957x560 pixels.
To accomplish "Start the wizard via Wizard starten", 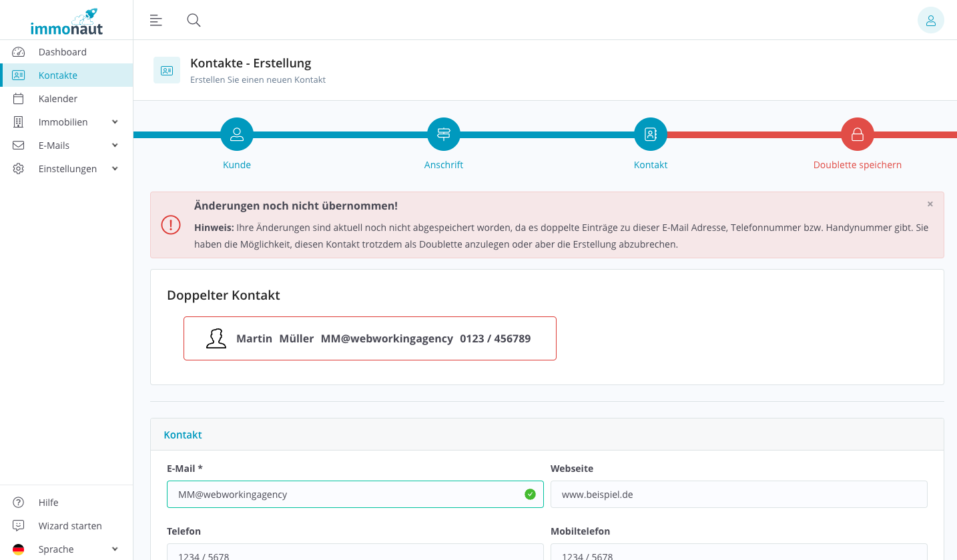I will coord(69,526).
